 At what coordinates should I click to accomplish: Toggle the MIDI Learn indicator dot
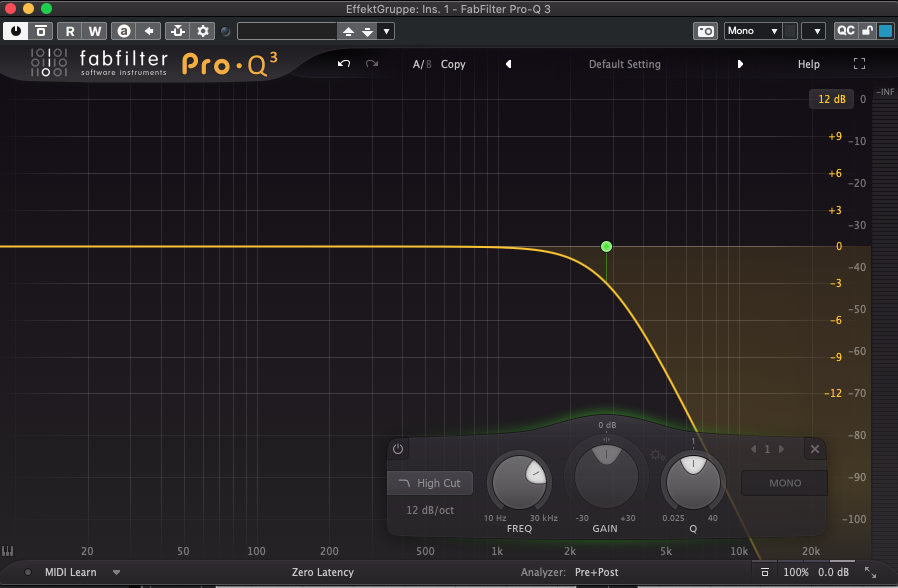pyautogui.click(x=27, y=572)
